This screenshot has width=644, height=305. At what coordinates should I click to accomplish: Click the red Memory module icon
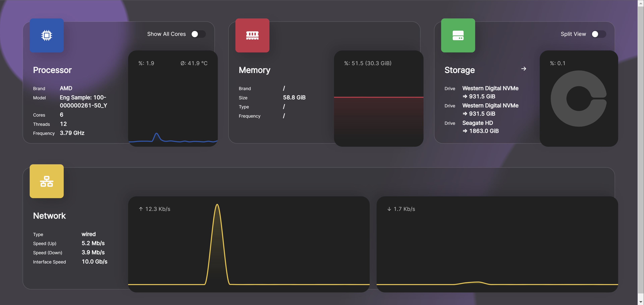252,35
